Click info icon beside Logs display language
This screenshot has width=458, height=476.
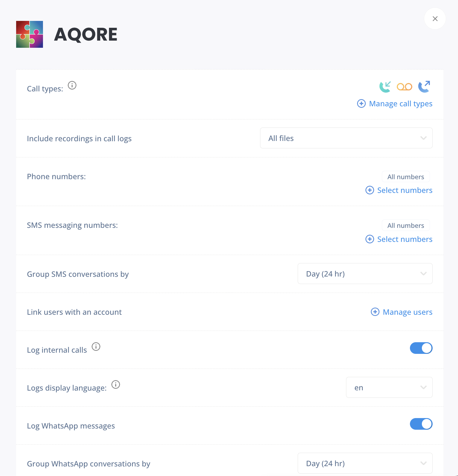(x=116, y=385)
